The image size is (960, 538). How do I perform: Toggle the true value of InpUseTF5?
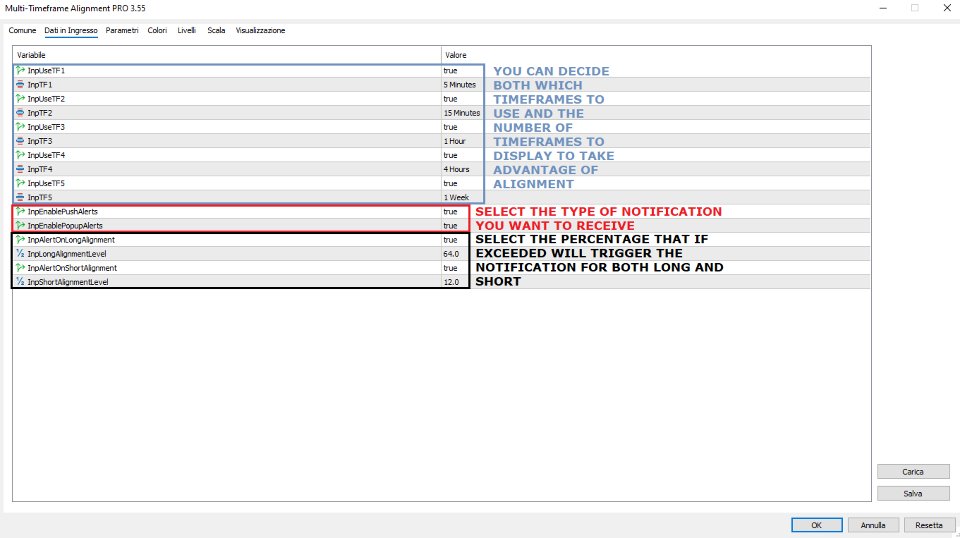(451, 183)
